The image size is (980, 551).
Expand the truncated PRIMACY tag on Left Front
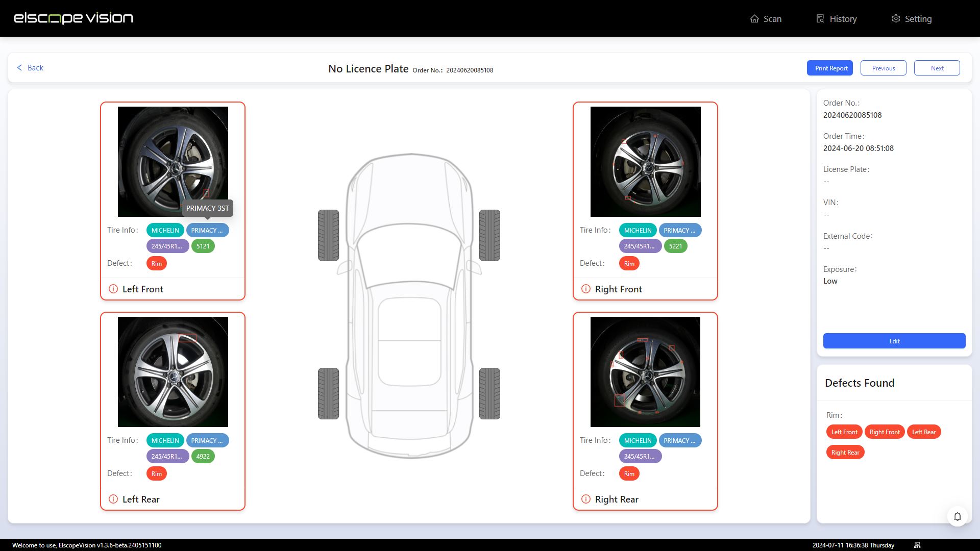207,230
